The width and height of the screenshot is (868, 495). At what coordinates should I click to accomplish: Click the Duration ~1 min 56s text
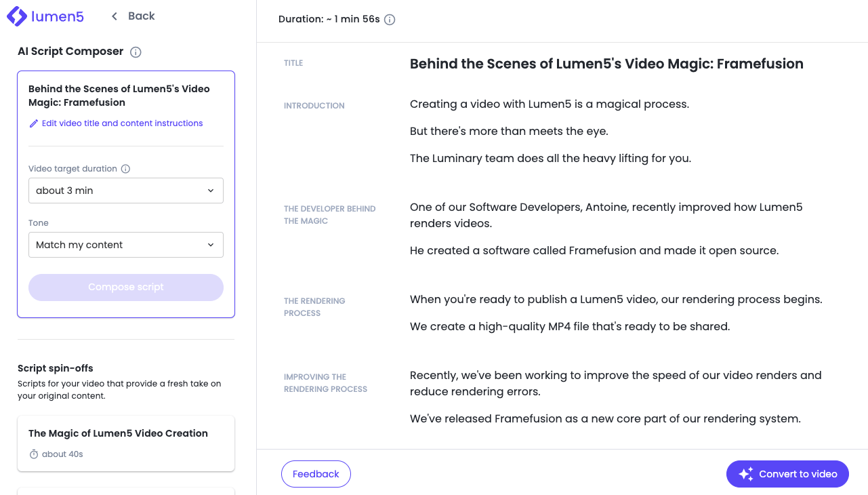click(x=329, y=20)
